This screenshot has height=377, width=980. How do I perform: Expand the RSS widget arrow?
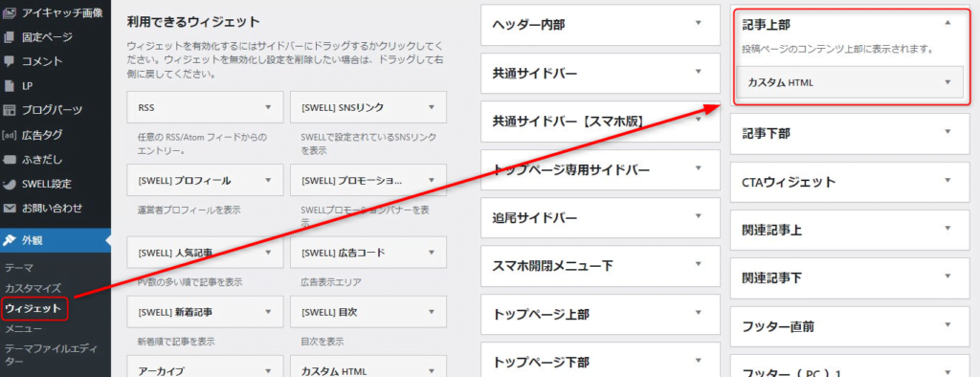tap(268, 107)
